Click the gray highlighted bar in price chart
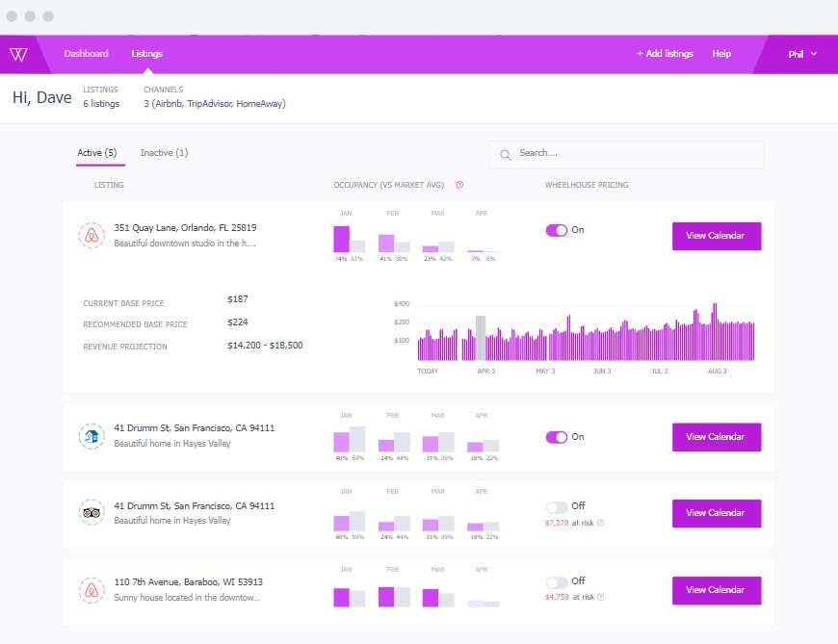 481,338
